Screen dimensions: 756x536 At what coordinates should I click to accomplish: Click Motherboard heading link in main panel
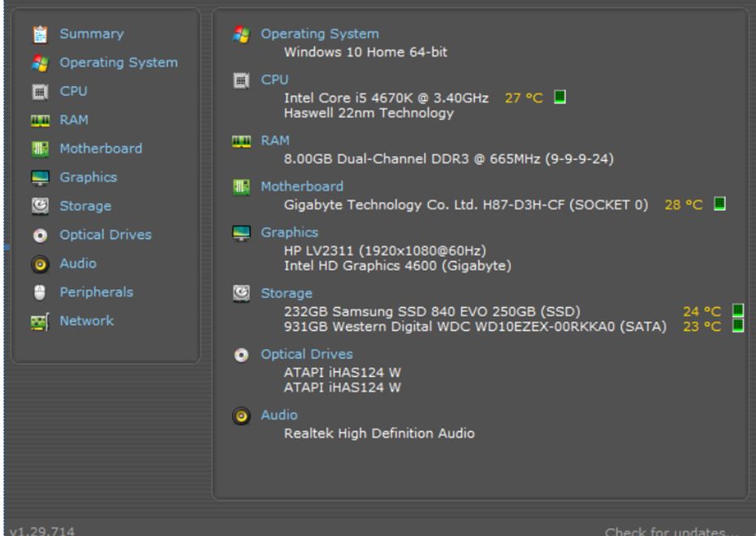coord(302,187)
